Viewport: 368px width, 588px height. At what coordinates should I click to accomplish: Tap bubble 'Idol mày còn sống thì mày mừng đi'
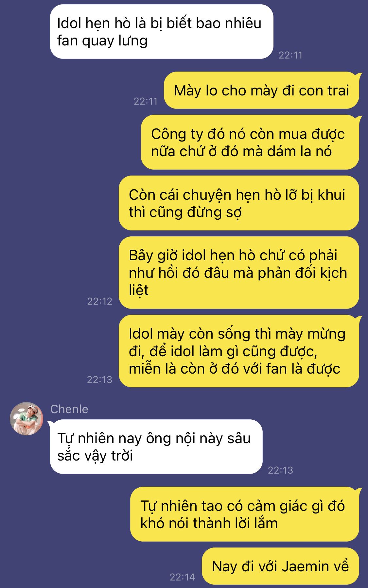[x=239, y=351]
